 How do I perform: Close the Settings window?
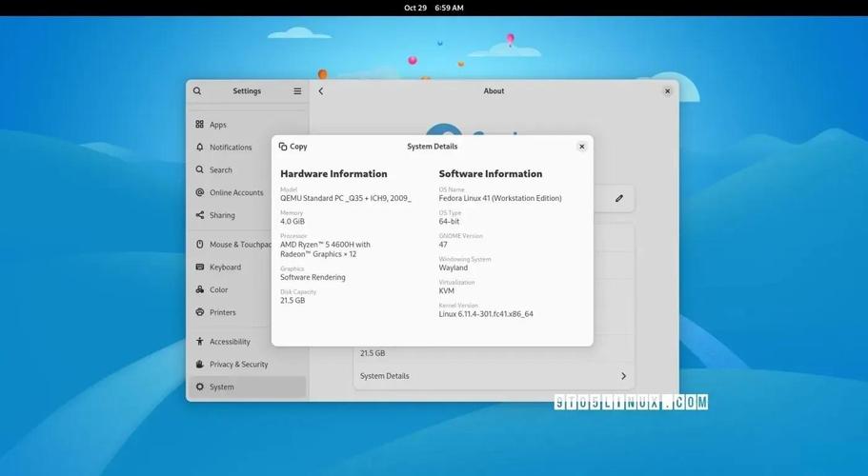pyautogui.click(x=667, y=90)
